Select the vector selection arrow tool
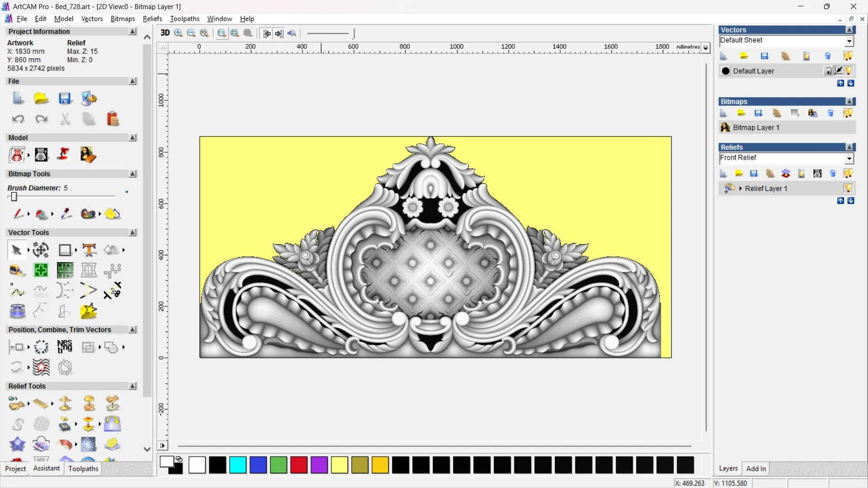The height and width of the screenshot is (488, 868). coord(16,250)
